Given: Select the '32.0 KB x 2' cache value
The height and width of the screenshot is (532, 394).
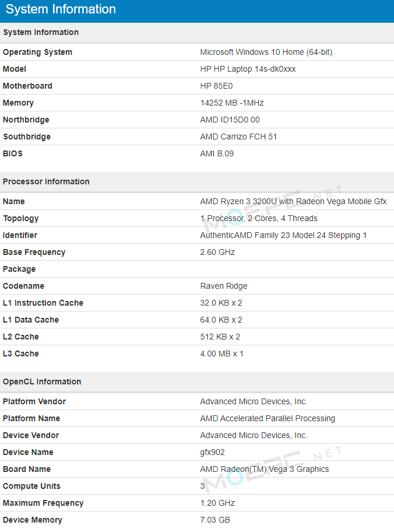Looking at the screenshot, I should coord(221,303).
